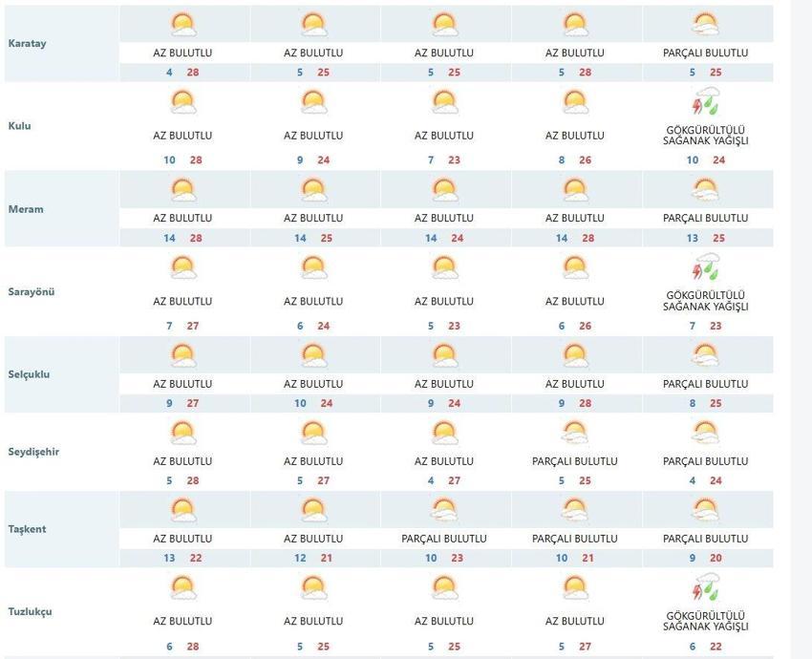Screen dimensions: 812x659
Task: Click the temperature value 28 in Karatay's first column
Action: click(194, 71)
